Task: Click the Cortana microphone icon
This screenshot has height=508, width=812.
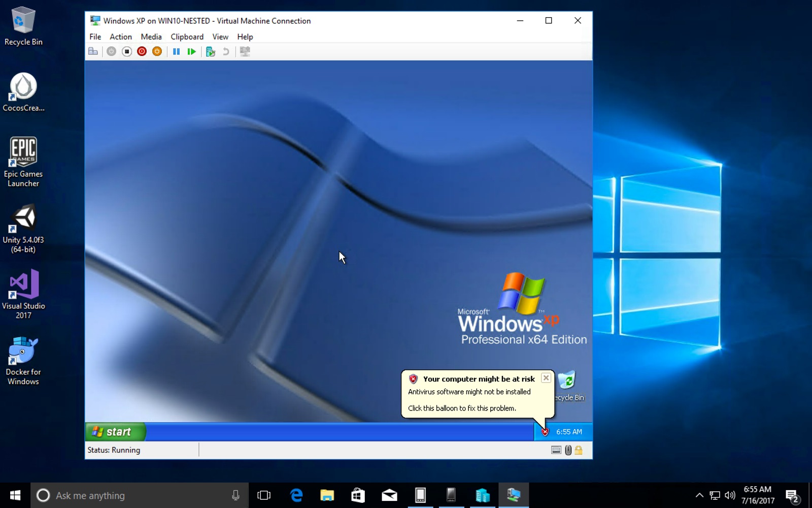Action: (235, 495)
